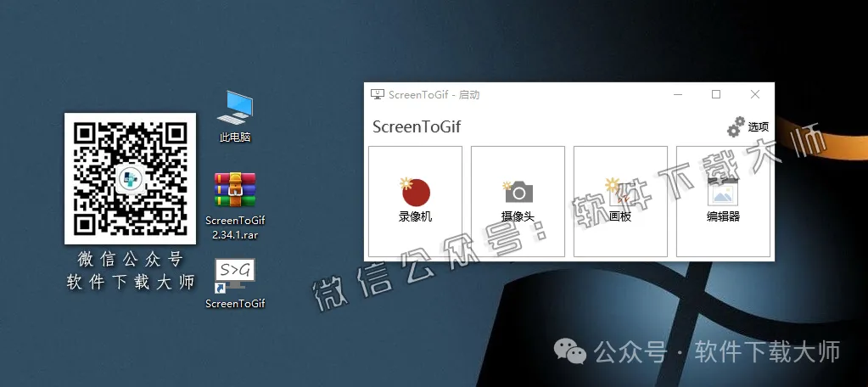This screenshot has height=387, width=868.
Task: Minimize the ScreenToGif window
Action: 678,95
